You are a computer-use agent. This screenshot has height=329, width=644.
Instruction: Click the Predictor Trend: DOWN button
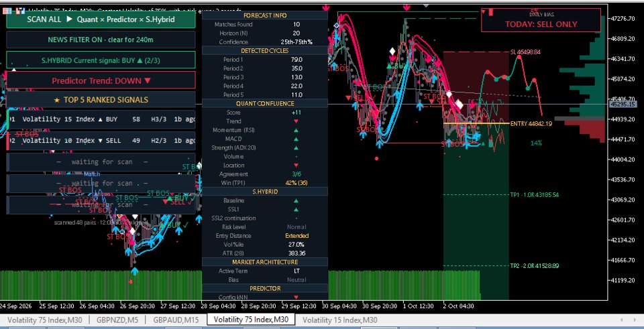101,80
